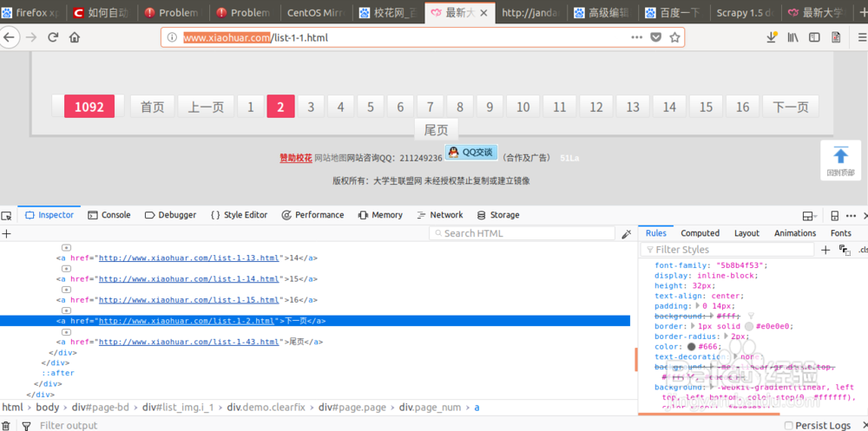Switch to the Debugger panel

tap(170, 215)
